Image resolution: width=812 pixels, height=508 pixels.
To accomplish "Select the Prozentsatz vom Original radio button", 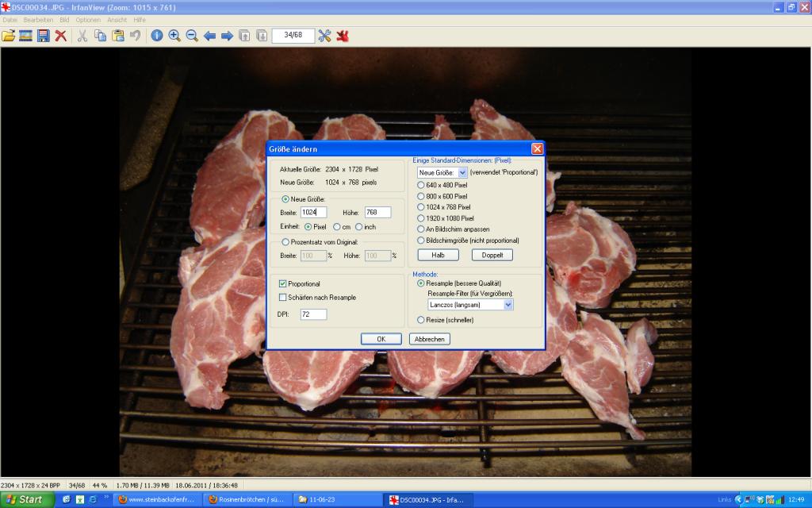I will coord(285,241).
